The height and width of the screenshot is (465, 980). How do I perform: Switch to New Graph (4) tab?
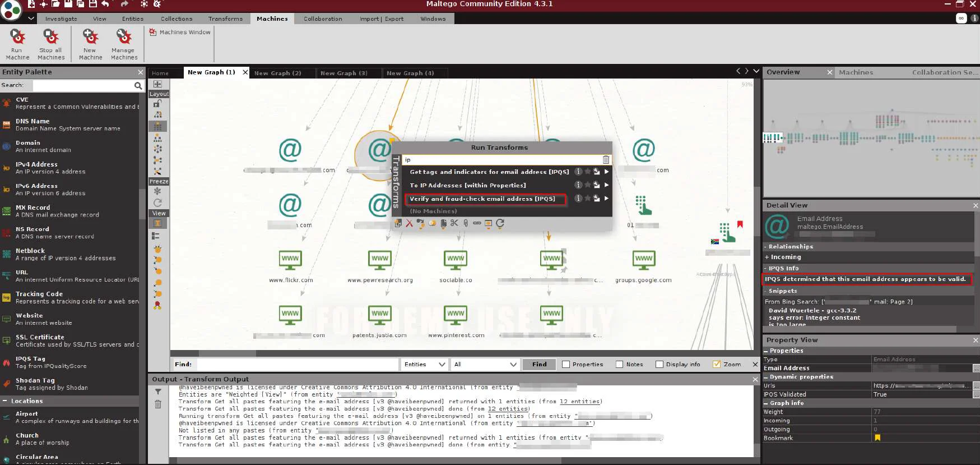(410, 73)
